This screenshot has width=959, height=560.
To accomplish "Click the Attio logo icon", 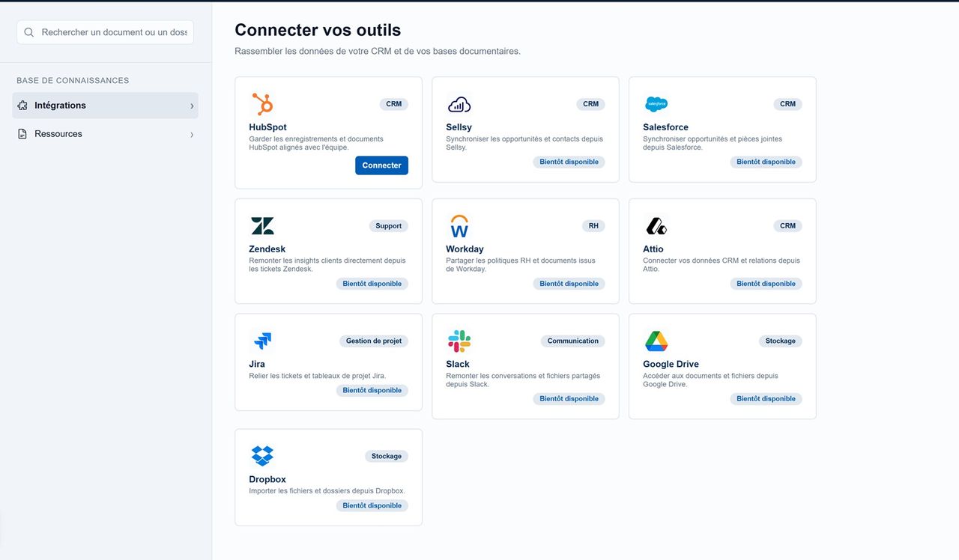I will click(656, 225).
